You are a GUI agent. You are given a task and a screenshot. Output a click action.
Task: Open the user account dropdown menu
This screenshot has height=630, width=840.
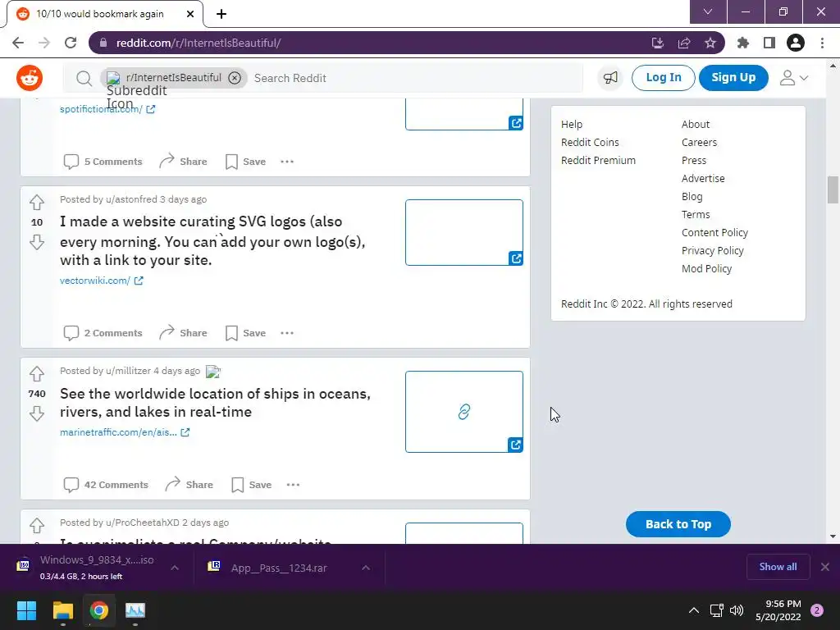pyautogui.click(x=793, y=78)
